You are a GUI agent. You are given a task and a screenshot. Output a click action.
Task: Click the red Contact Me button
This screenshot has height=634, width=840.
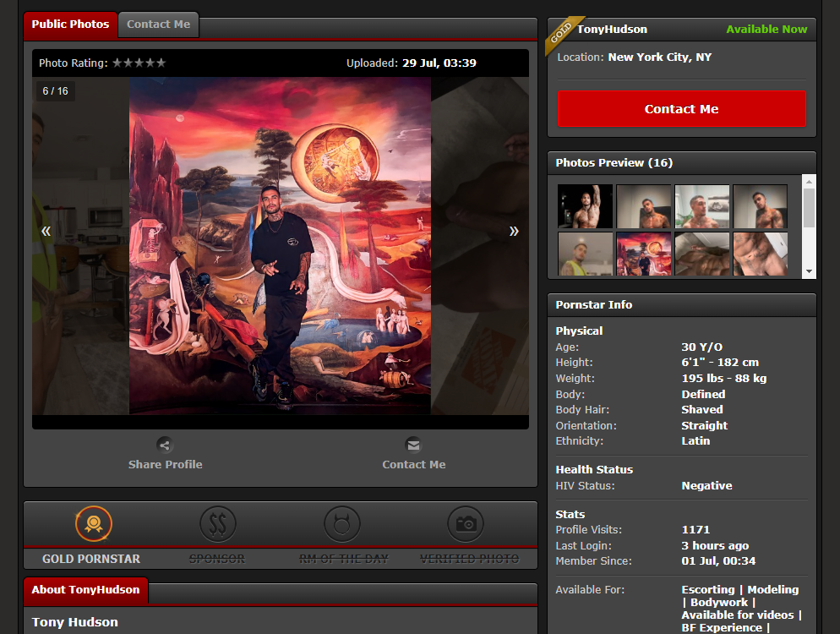pyautogui.click(x=681, y=109)
